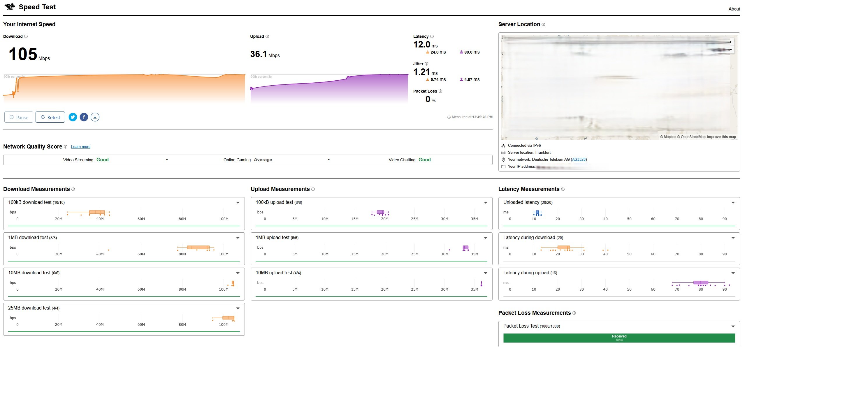Image resolution: width=868 pixels, height=403 pixels.
Task: Share results via Facebook icon
Action: pos(84,117)
